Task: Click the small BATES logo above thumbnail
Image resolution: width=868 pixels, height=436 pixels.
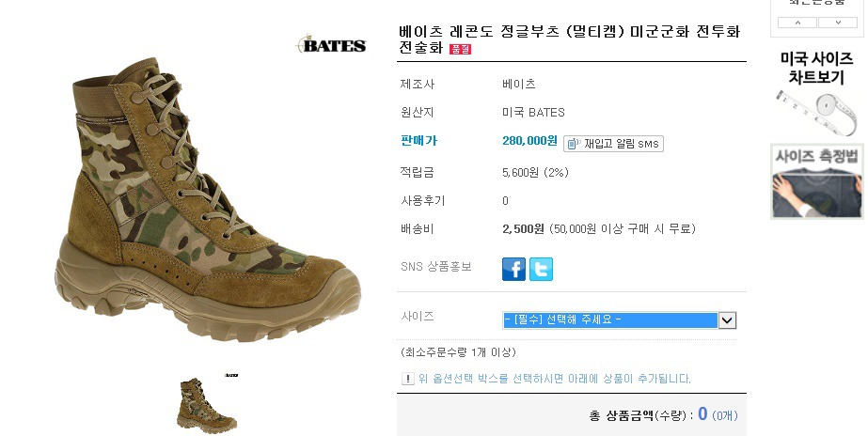Action: click(x=231, y=375)
